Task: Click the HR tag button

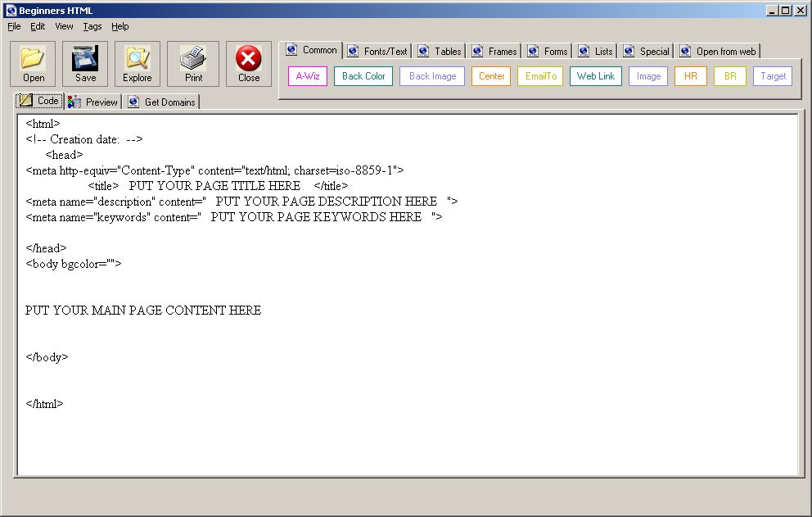Action: click(690, 76)
